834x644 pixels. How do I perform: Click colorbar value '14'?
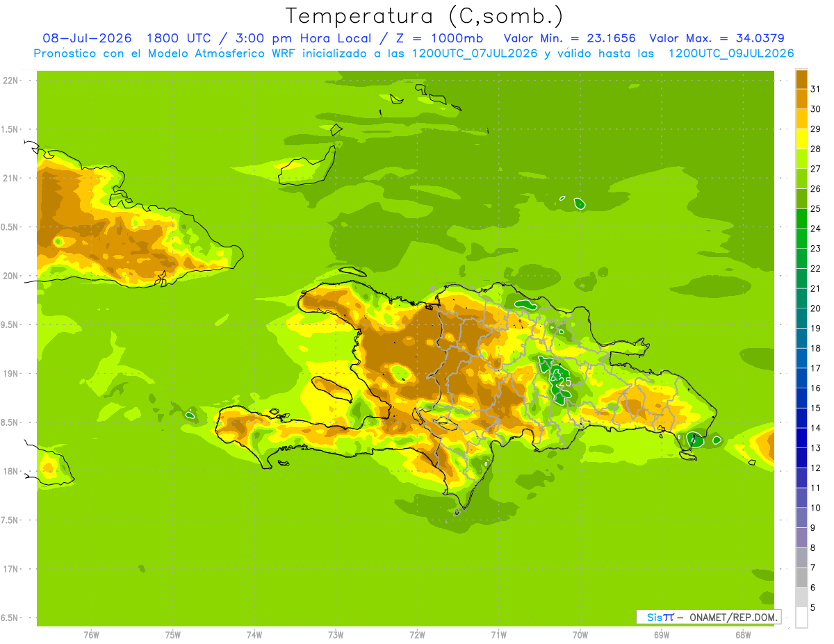coord(815,428)
